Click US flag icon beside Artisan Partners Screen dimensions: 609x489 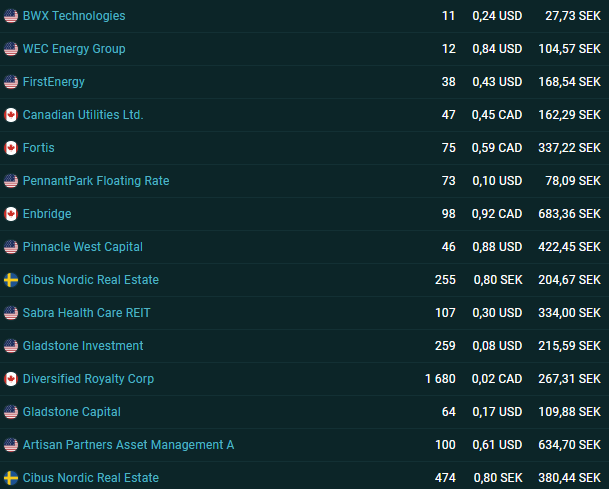pos(11,445)
